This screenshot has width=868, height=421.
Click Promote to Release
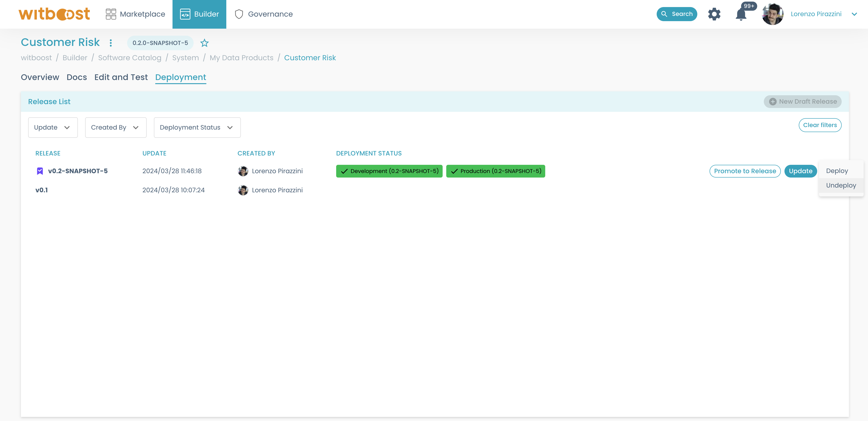click(745, 171)
